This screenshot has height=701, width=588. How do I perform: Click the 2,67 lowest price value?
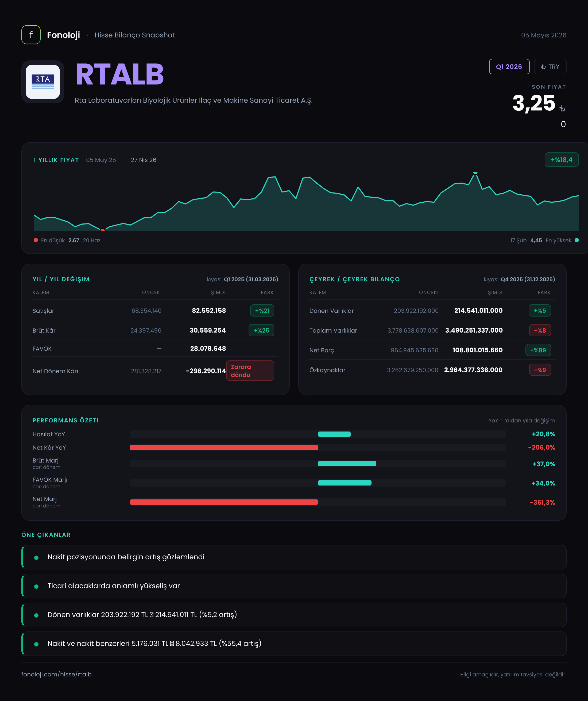pyautogui.click(x=74, y=240)
